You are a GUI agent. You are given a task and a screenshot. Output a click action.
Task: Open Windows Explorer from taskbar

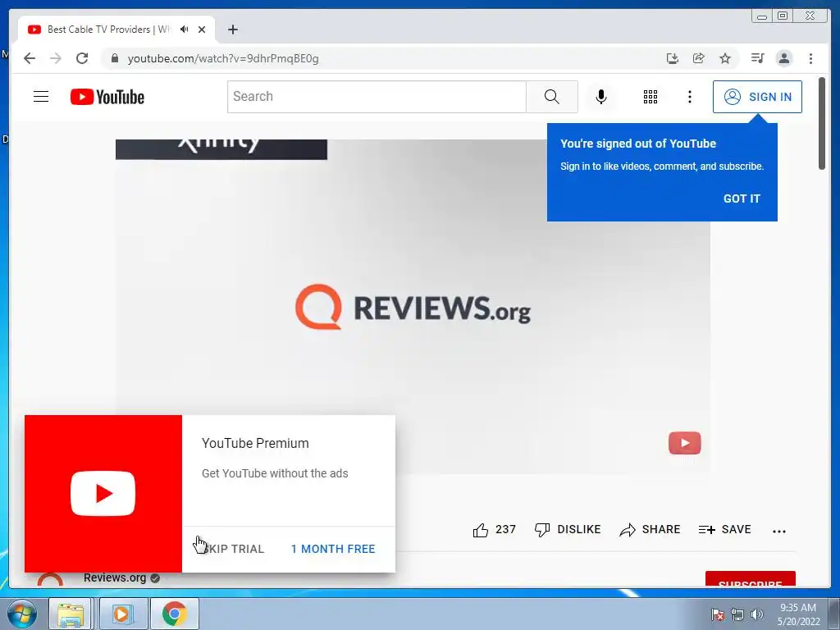(71, 614)
